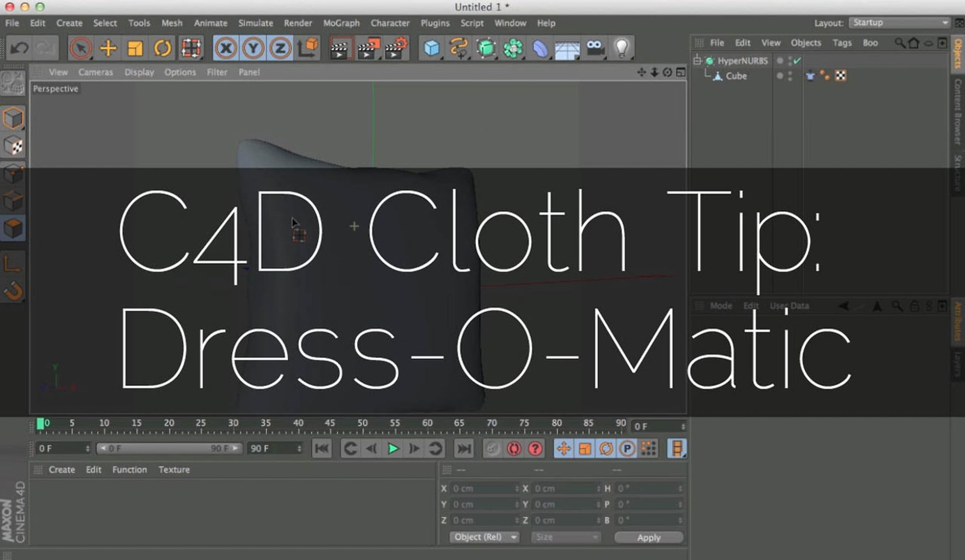Open the Size dropdown in coordinates

(566, 537)
